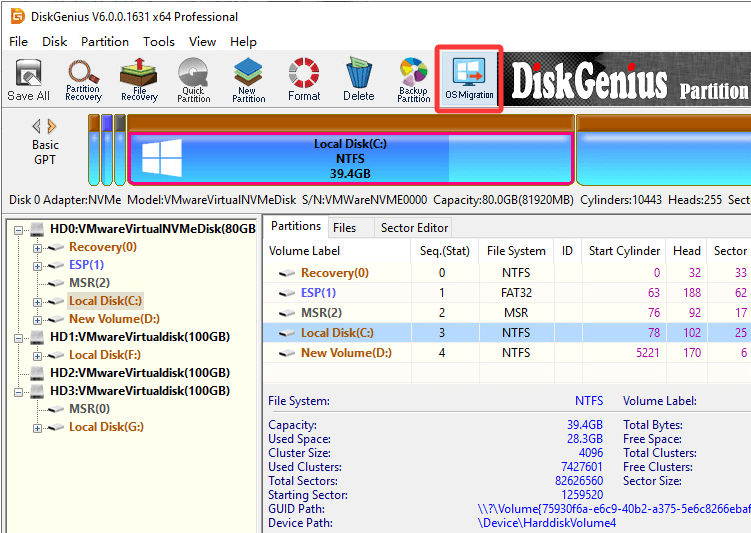Select the Local Disk(C:) bar in disk map

(352, 158)
